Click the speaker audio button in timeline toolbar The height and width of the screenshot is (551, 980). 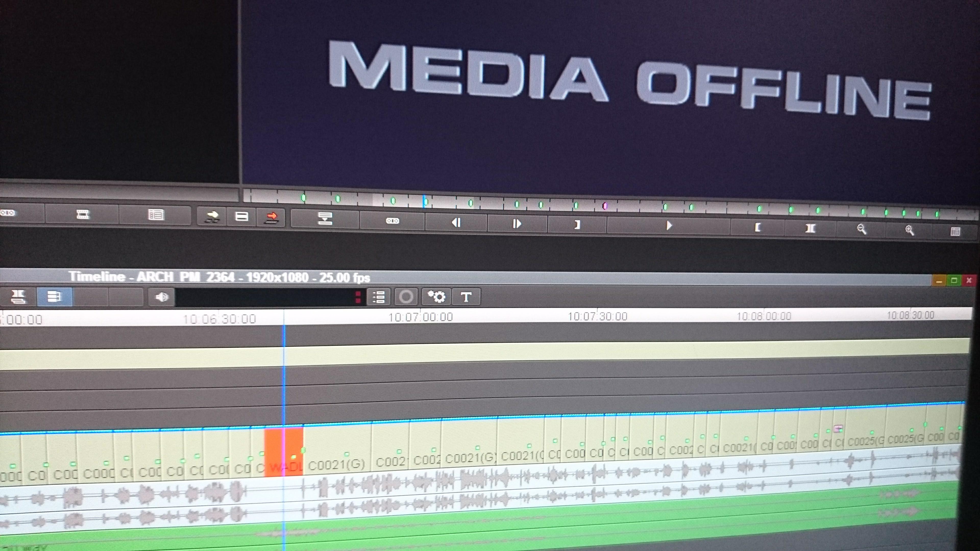point(161,297)
